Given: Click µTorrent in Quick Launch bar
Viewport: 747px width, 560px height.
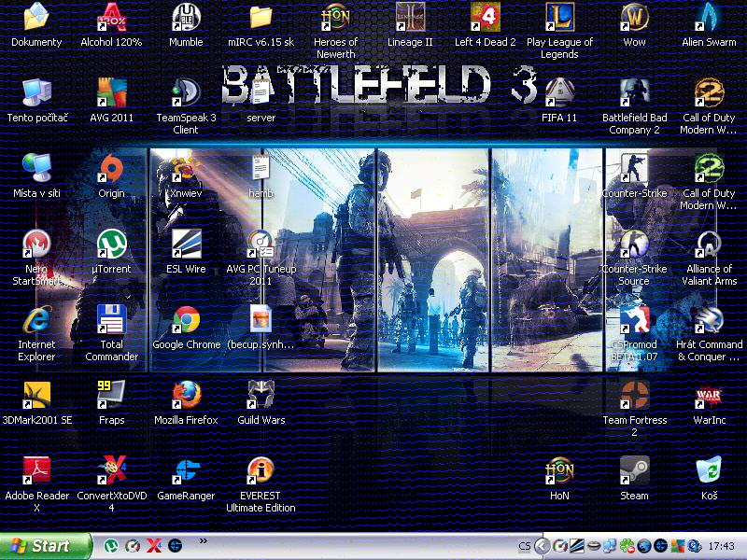Looking at the screenshot, I should tap(111, 546).
